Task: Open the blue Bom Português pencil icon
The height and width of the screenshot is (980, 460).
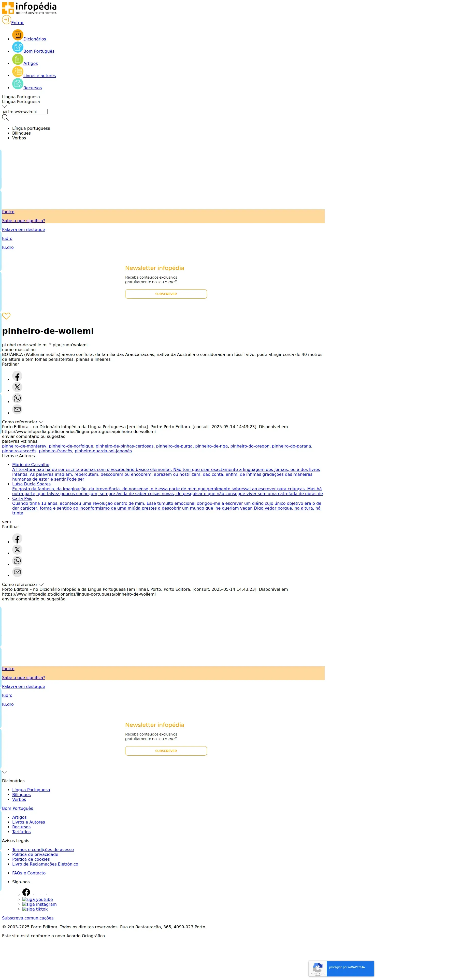Action: 18,47
